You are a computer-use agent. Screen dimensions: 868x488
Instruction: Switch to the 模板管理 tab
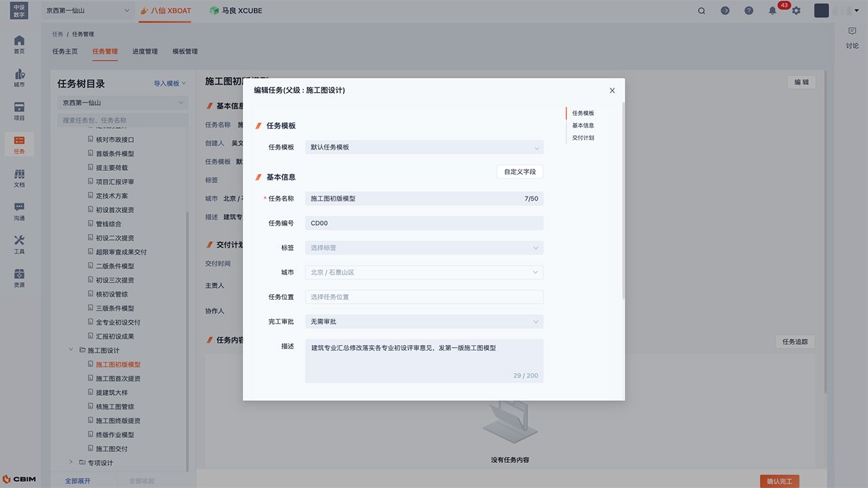[x=184, y=51]
